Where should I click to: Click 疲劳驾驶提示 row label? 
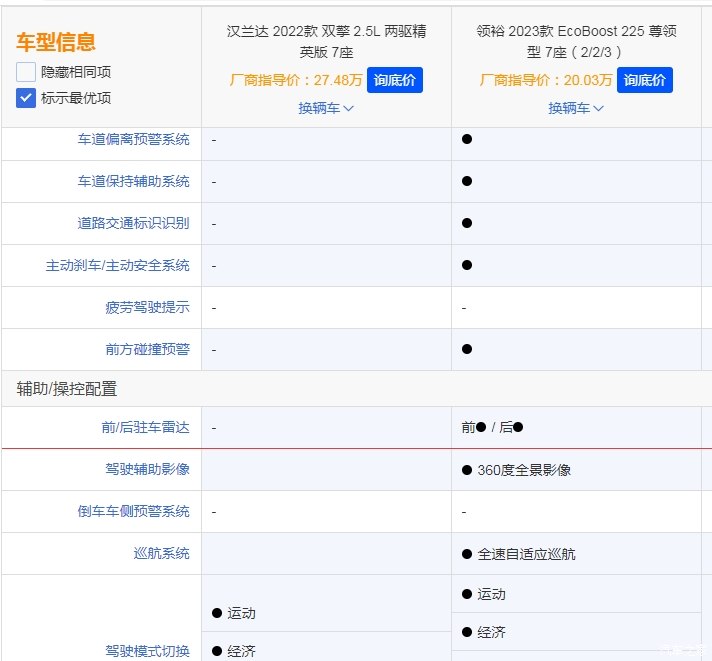[x=147, y=307]
